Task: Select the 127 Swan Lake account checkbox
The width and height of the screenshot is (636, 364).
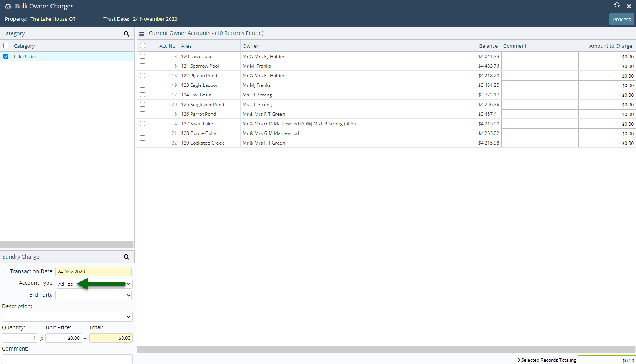Action: point(142,123)
